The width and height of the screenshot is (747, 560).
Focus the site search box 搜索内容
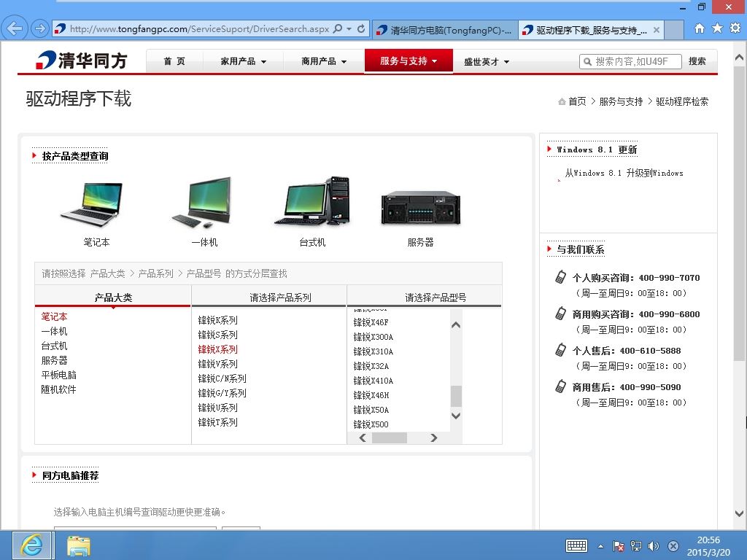[631, 61]
